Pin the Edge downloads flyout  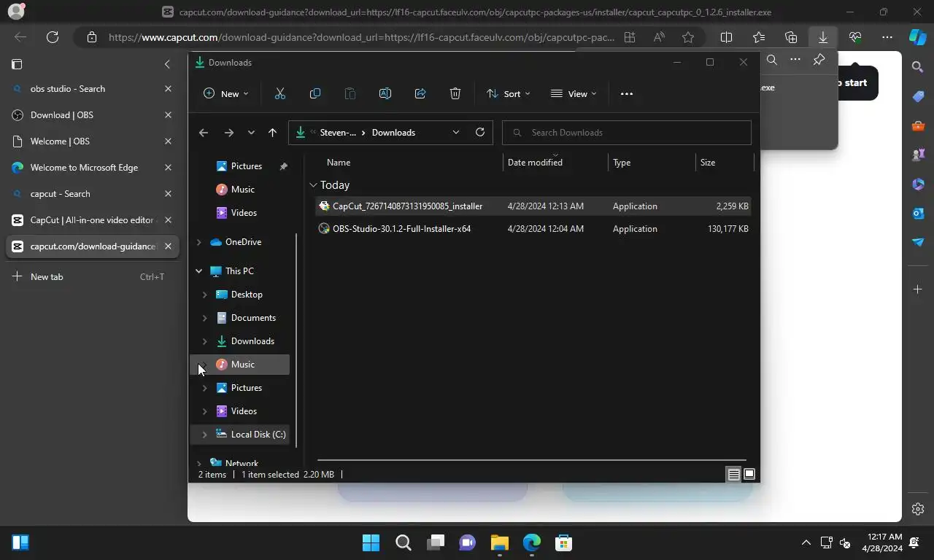coord(819,61)
